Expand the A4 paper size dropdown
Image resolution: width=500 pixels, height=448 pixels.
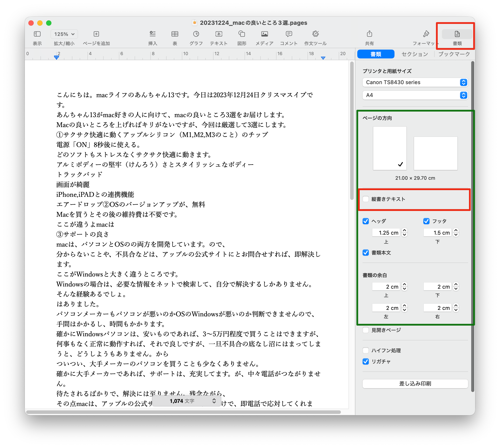[x=415, y=95]
